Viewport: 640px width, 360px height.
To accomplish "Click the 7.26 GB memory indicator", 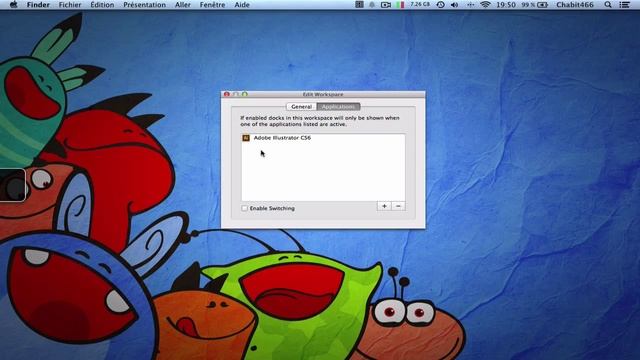I will [x=420, y=4].
